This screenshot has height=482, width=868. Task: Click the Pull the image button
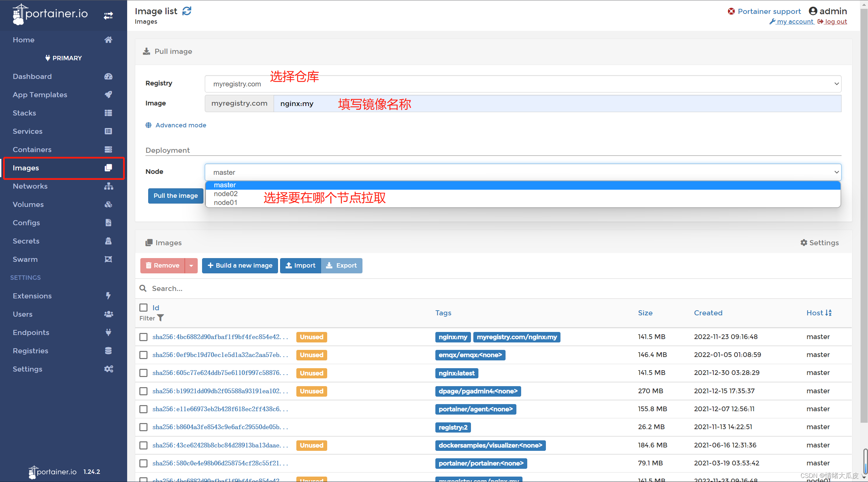[175, 196]
